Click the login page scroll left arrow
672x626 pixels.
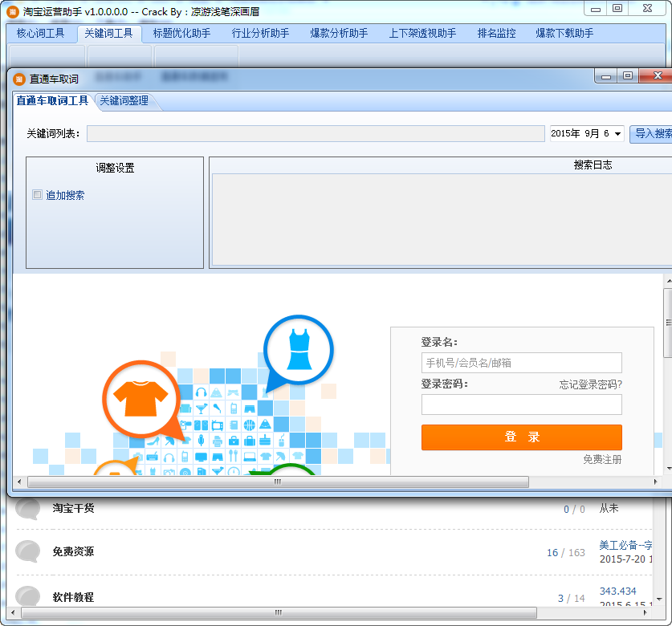tap(19, 482)
